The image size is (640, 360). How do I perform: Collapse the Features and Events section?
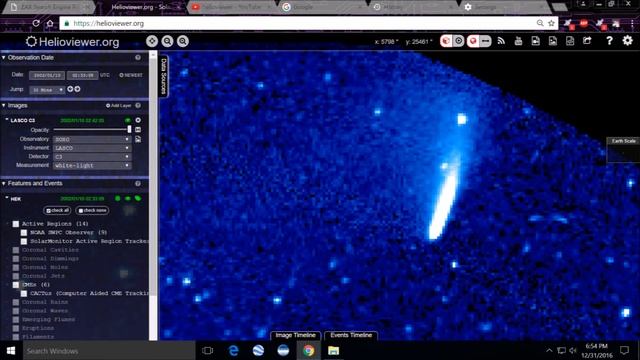pyautogui.click(x=4, y=183)
